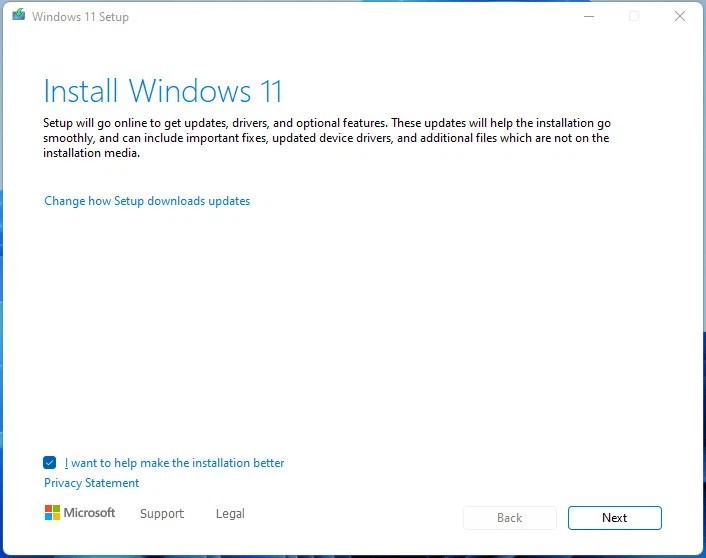Click the grayed-out maximize button
Viewport: 706px width, 558px height.
633,16
